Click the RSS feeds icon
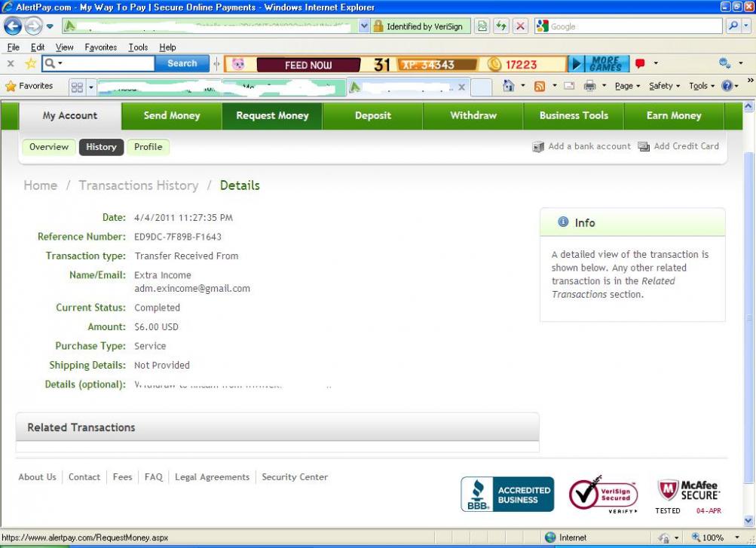This screenshot has width=756, height=548. tap(540, 86)
